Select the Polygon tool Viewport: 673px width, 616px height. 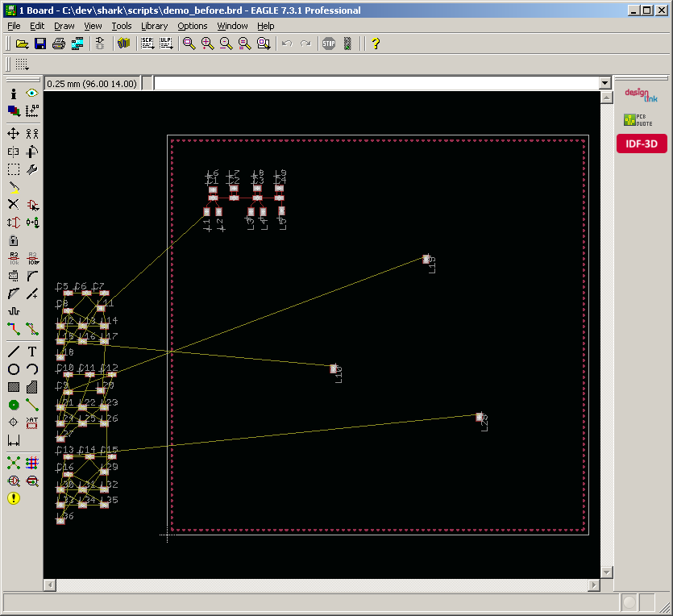(32, 387)
